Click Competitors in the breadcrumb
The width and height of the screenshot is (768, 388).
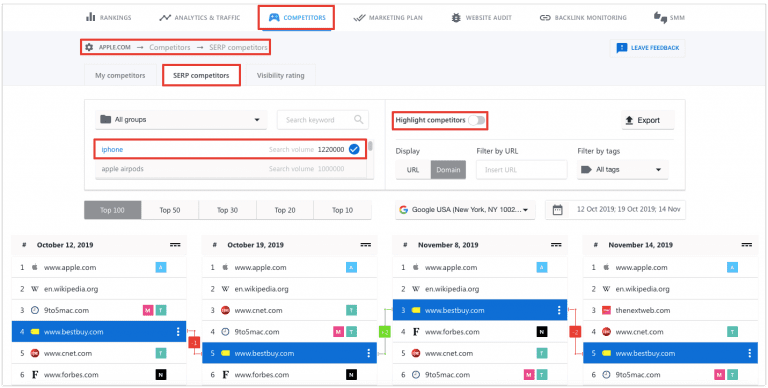coord(170,48)
